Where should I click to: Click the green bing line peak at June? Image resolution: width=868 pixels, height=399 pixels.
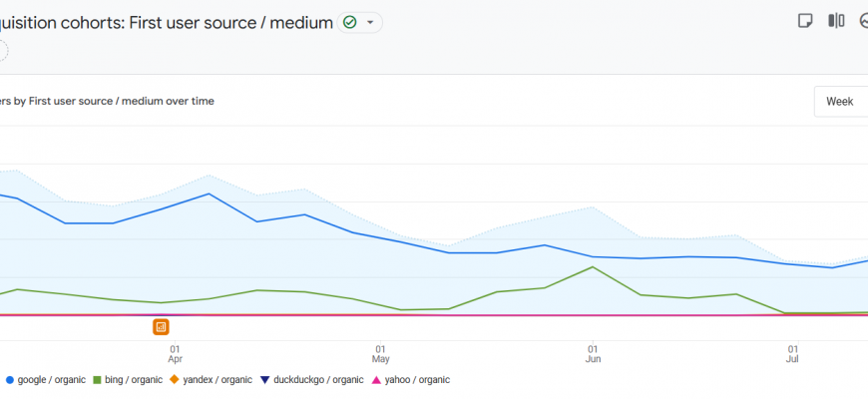point(594,266)
